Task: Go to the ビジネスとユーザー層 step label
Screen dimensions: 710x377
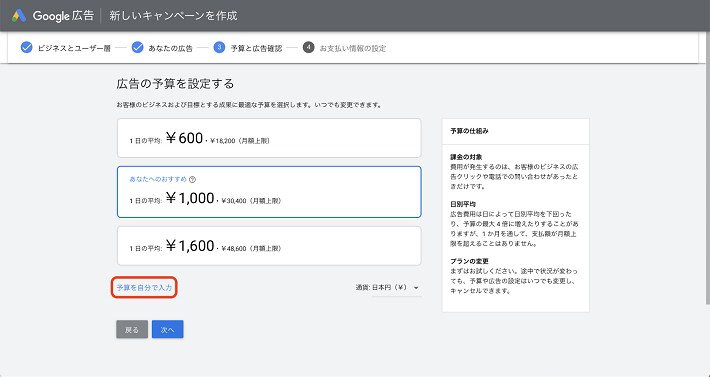Action: click(74, 48)
